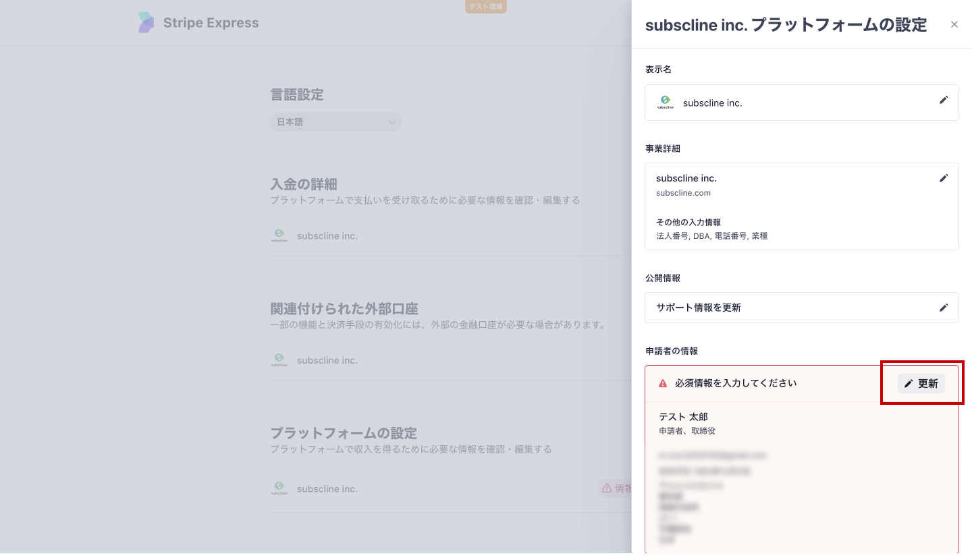Click the 公開情報 section label
Image resolution: width=972 pixels, height=560 pixels.
tap(663, 278)
